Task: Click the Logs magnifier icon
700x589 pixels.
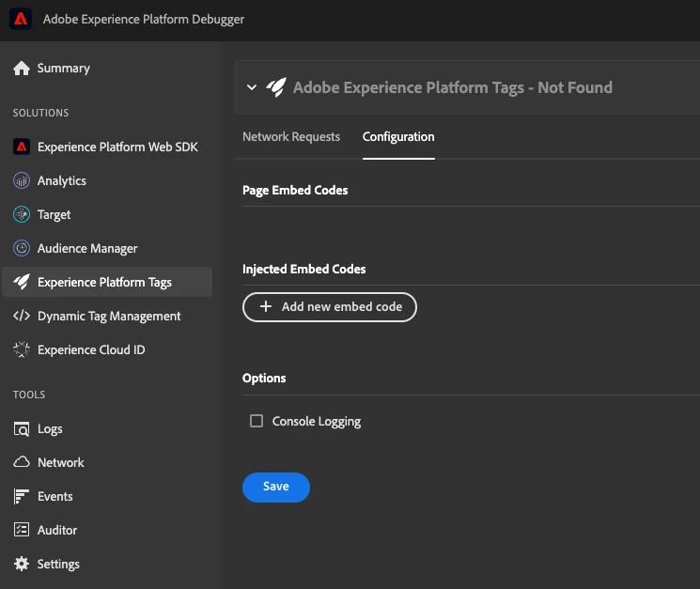Action: (22, 428)
